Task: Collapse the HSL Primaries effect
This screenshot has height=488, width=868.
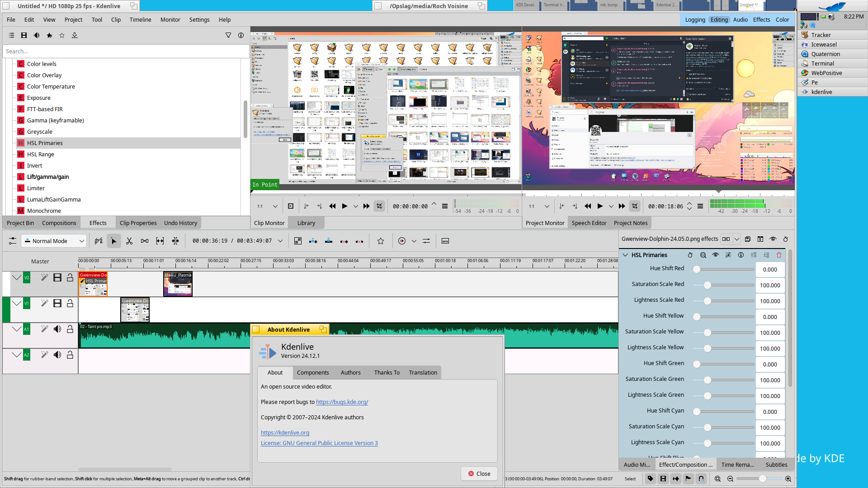Action: 625,255
